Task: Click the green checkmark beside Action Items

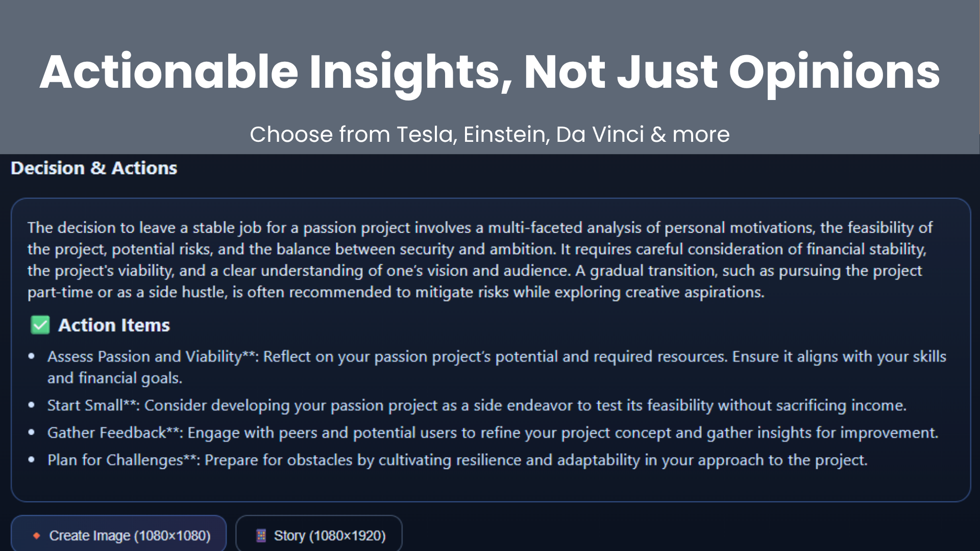Action: [40, 325]
